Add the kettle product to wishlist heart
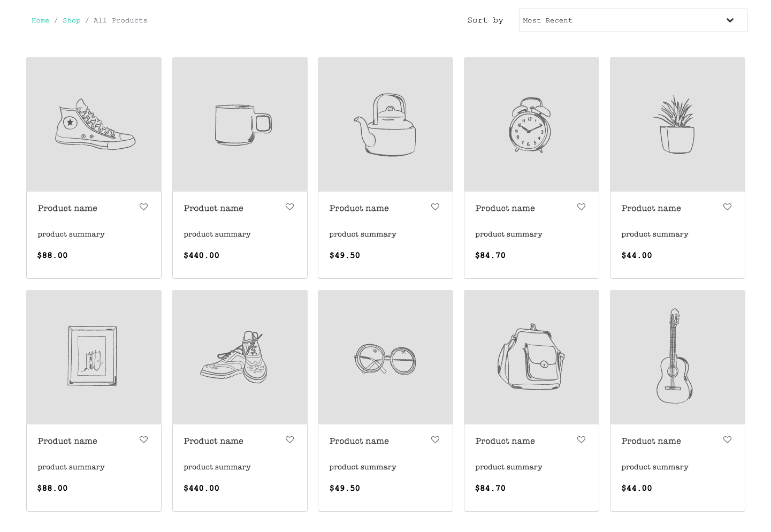771x532 pixels. point(435,207)
